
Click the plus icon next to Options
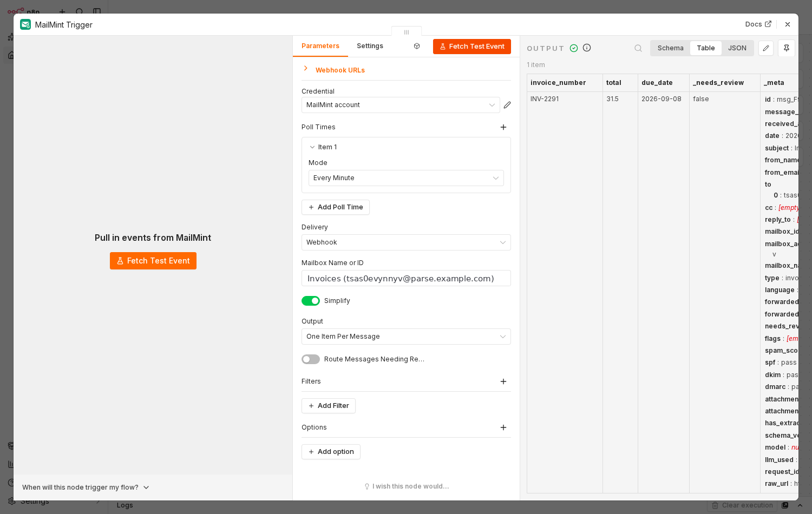tap(503, 427)
